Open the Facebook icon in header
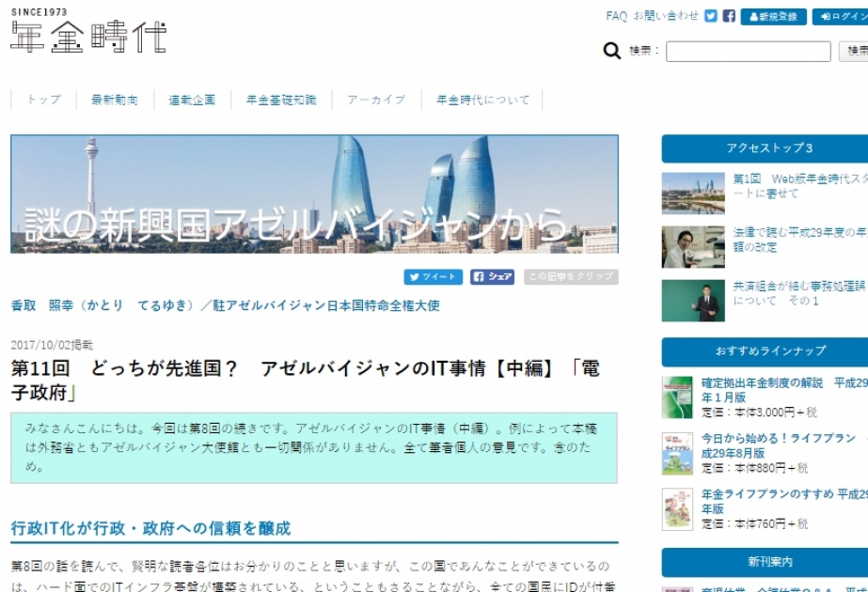Viewport: 868px width, 592px height. point(729,16)
